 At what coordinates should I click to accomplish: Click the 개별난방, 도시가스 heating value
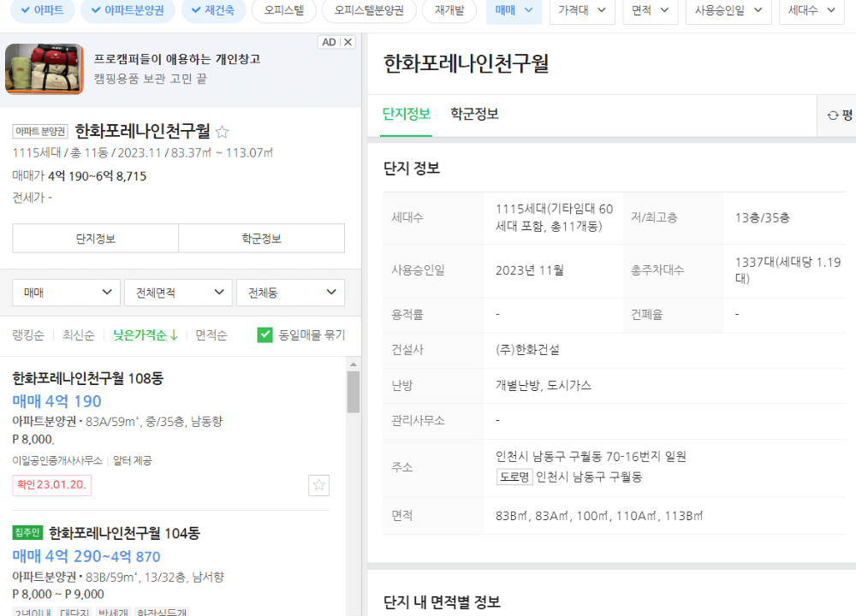point(544,385)
